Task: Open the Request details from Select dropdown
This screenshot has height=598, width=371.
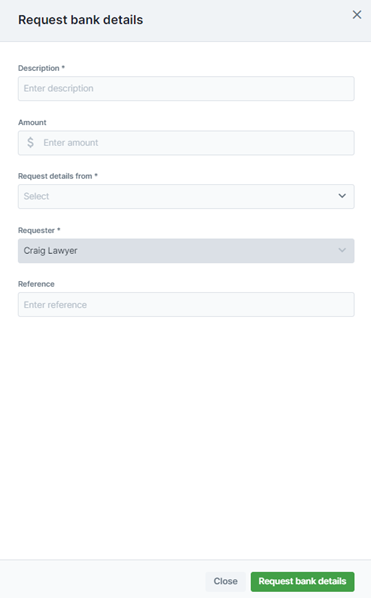Action: click(x=186, y=196)
